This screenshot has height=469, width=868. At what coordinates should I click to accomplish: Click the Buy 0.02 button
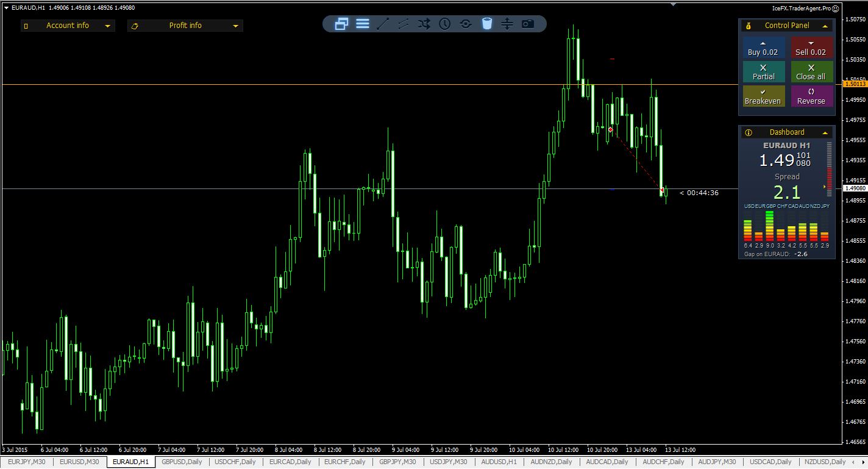[763, 48]
